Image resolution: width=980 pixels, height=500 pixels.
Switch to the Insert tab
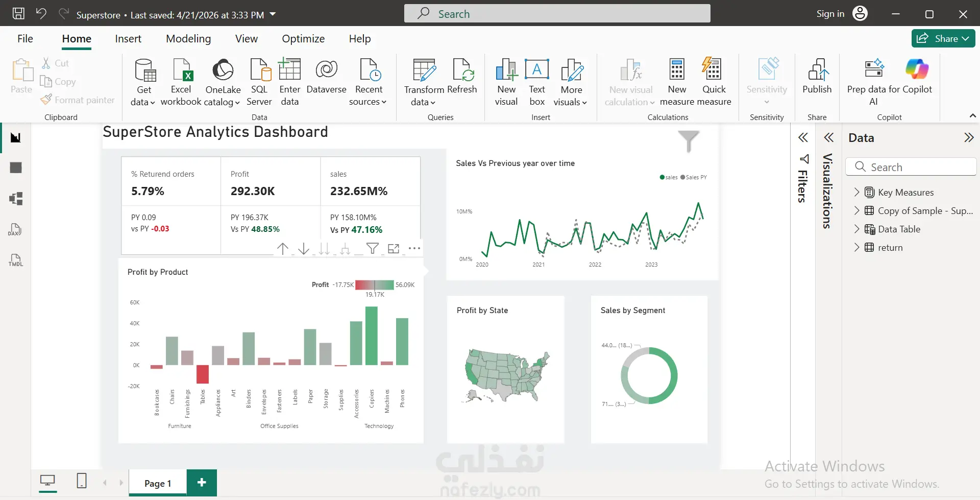pyautogui.click(x=128, y=39)
